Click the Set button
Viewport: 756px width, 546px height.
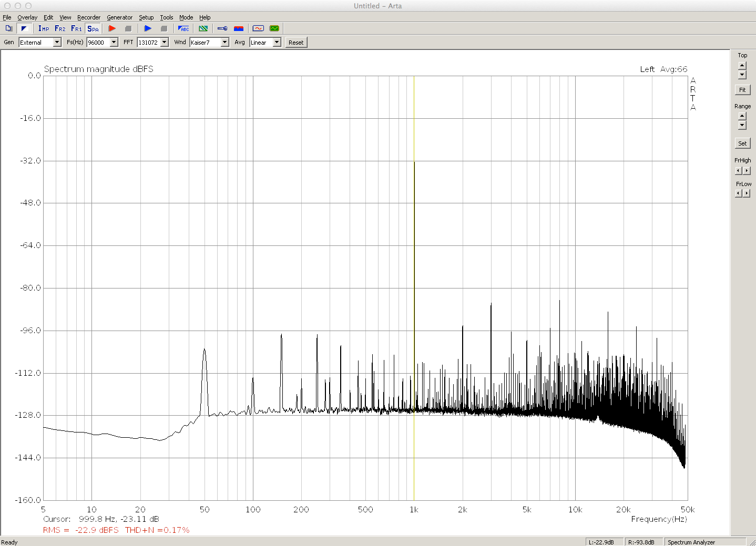(742, 143)
